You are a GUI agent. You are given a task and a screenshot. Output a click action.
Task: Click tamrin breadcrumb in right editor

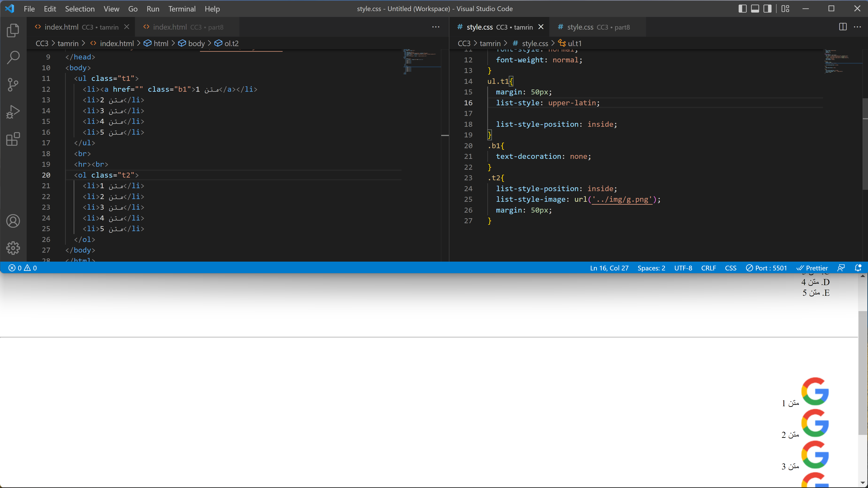(x=490, y=43)
